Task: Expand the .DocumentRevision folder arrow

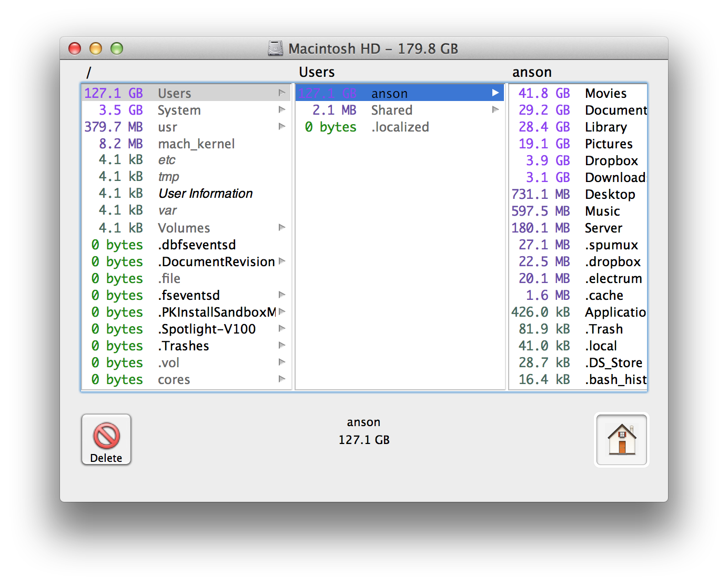Action: tap(282, 261)
